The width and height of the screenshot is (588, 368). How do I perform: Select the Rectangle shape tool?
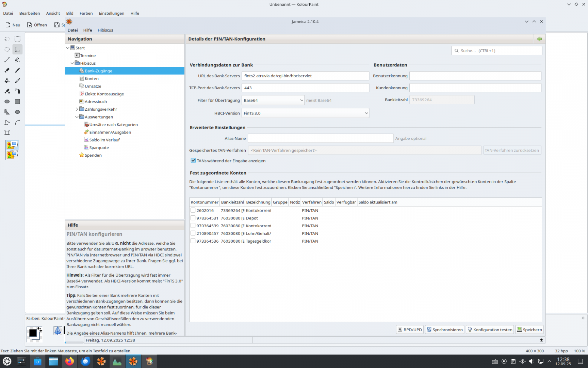coord(17,102)
